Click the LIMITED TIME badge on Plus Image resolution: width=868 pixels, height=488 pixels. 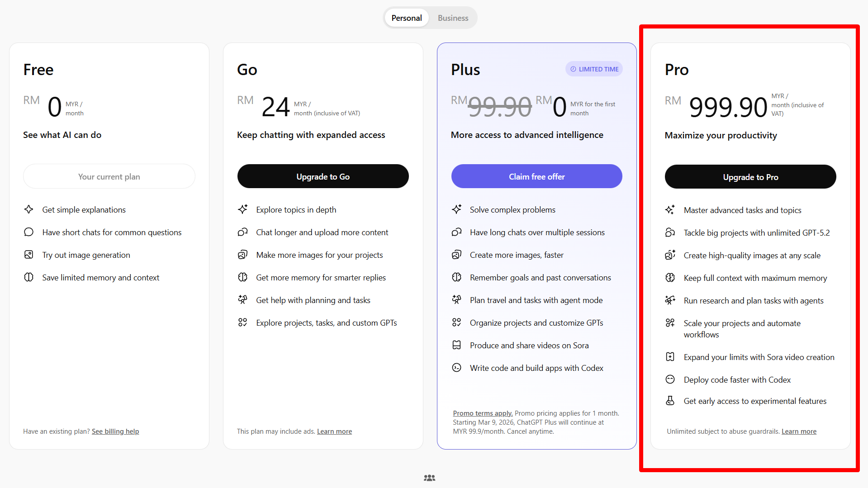point(594,69)
